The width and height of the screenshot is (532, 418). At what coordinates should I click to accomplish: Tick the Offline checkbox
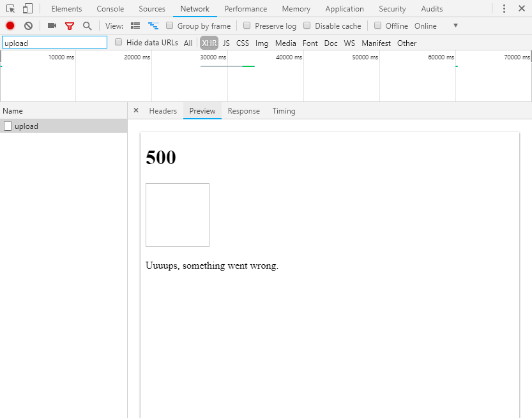click(377, 26)
